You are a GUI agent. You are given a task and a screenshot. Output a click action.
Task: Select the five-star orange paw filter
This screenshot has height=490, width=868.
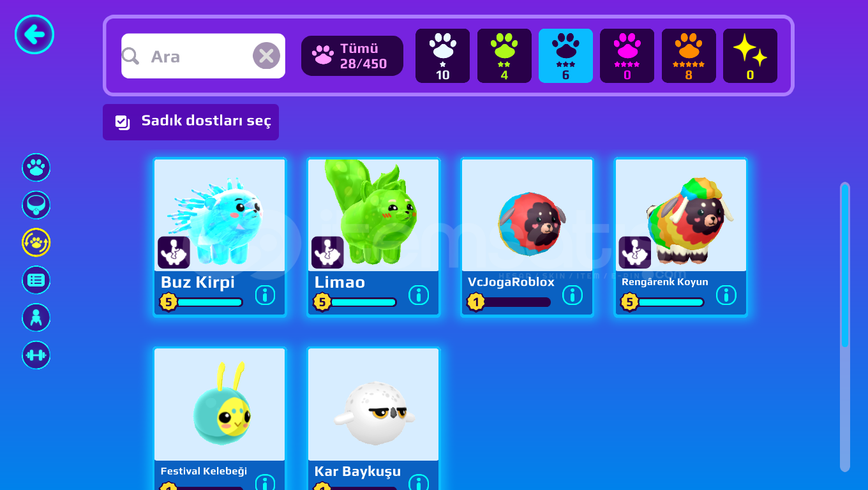(x=689, y=56)
